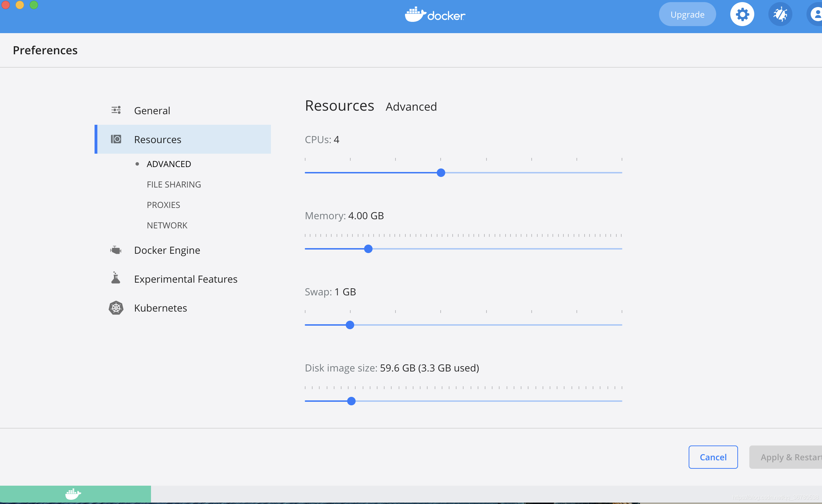Click the Disk image size slider handle
The image size is (822, 504).
coord(351,401)
